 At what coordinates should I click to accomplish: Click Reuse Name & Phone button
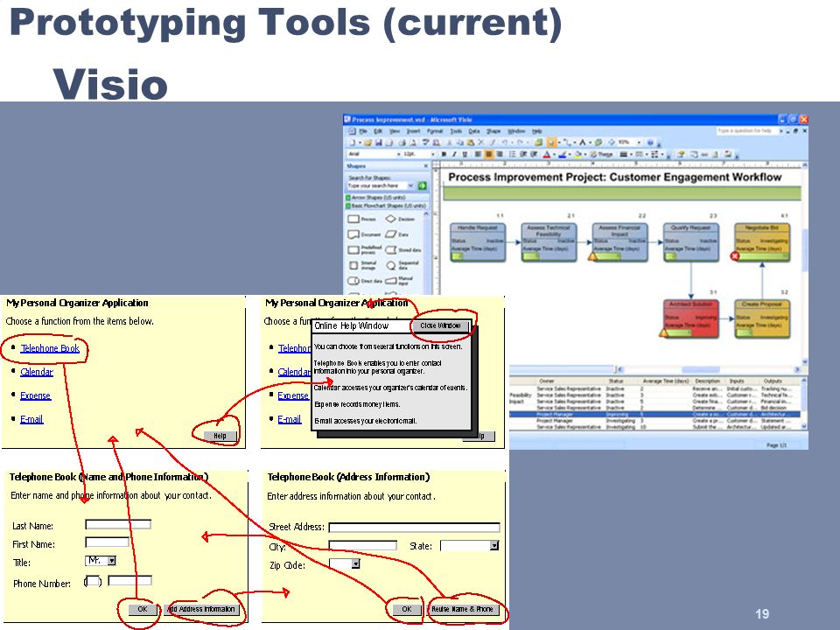[462, 609]
